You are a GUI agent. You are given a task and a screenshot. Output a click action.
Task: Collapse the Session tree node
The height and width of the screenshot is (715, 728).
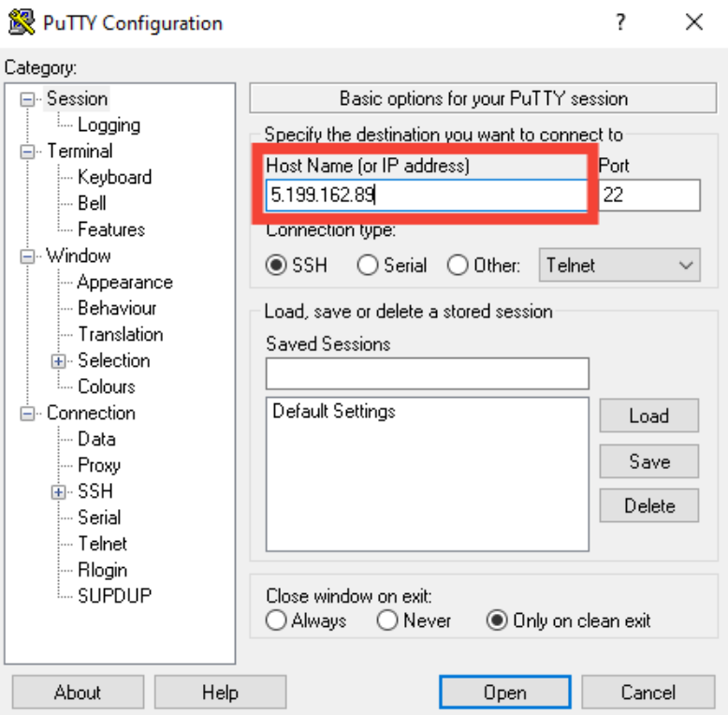(x=29, y=99)
